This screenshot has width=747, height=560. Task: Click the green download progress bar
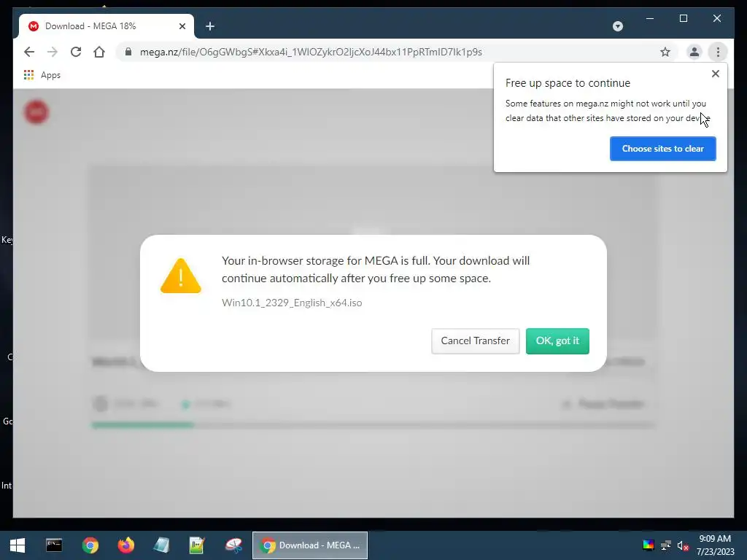point(143,425)
